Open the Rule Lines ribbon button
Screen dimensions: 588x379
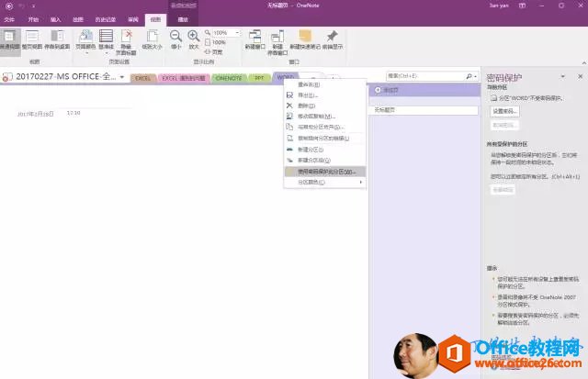click(107, 41)
